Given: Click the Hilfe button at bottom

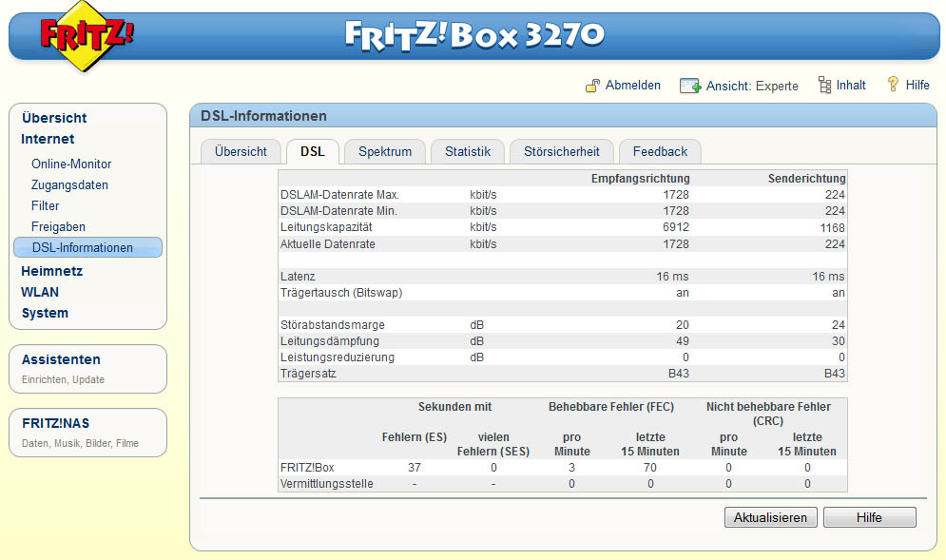Looking at the screenshot, I should point(869,517).
